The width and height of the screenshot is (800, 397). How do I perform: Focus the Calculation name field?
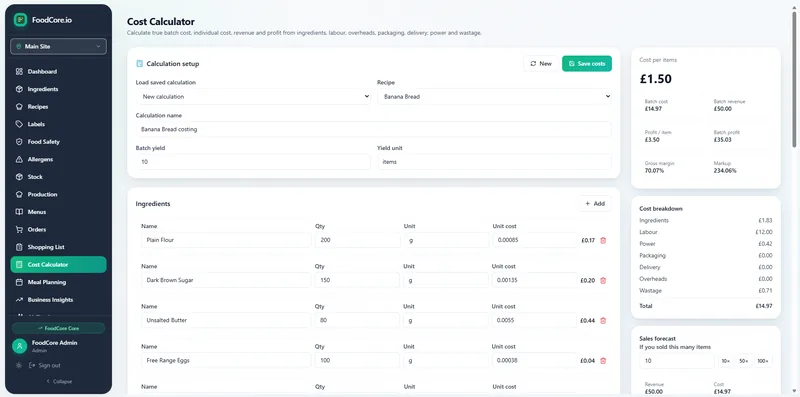pos(373,130)
